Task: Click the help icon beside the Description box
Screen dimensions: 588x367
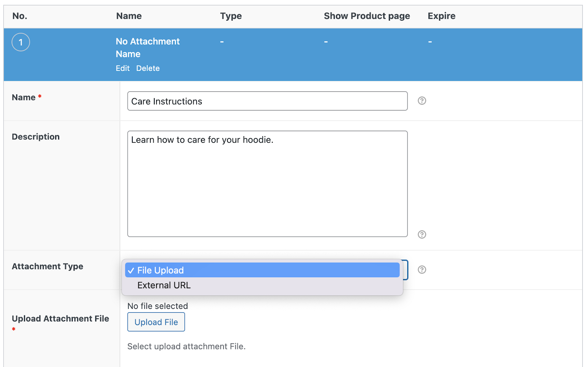Action: click(x=422, y=235)
